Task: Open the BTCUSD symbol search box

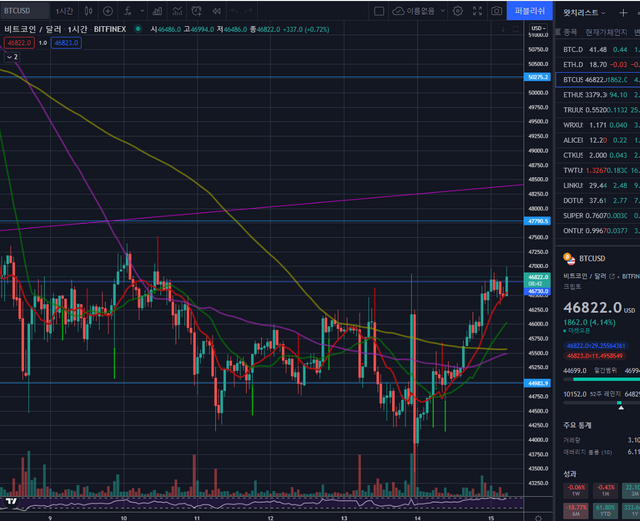Action: (24, 11)
